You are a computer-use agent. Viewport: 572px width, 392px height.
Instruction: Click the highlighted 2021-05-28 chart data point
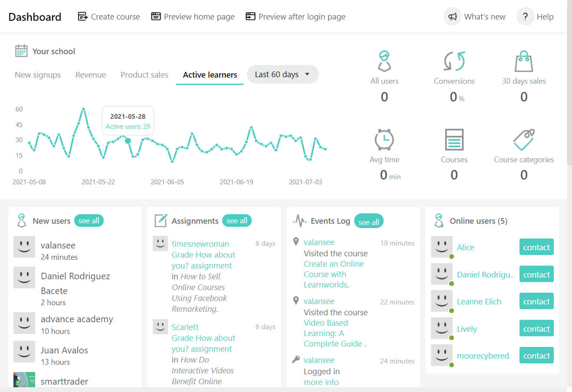[128, 141]
